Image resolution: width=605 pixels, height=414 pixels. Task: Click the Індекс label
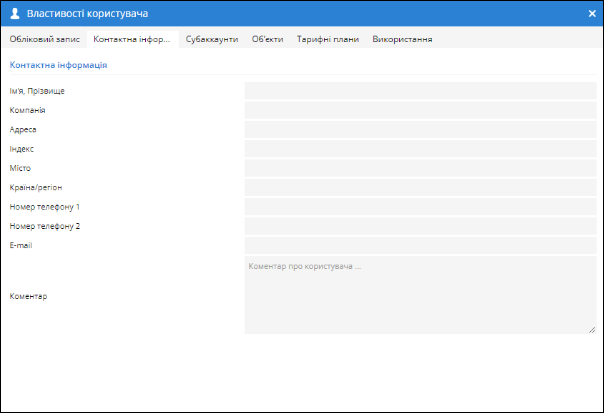click(22, 149)
